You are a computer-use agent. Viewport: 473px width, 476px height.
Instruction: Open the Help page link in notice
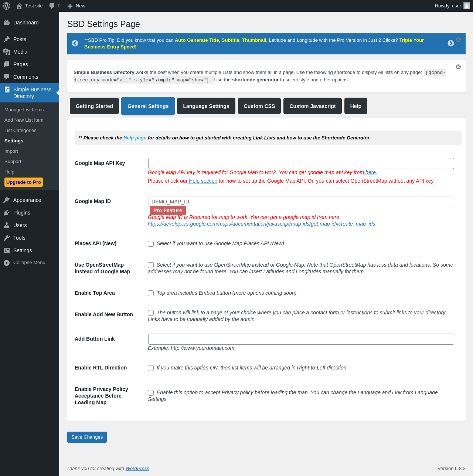coord(135,138)
